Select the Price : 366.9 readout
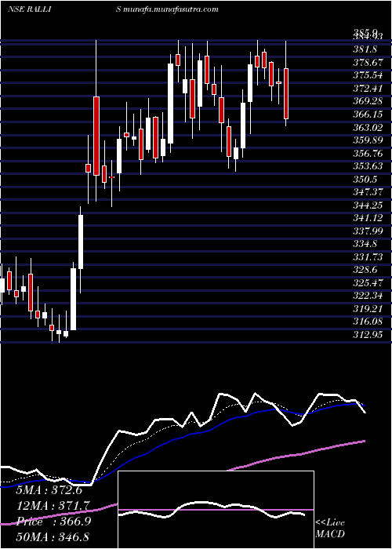Image resolution: width=392 pixels, height=549 pixels. [53, 522]
